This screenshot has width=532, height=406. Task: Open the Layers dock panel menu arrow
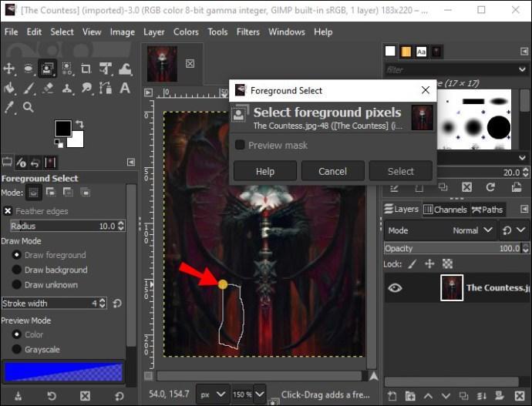[x=524, y=209]
